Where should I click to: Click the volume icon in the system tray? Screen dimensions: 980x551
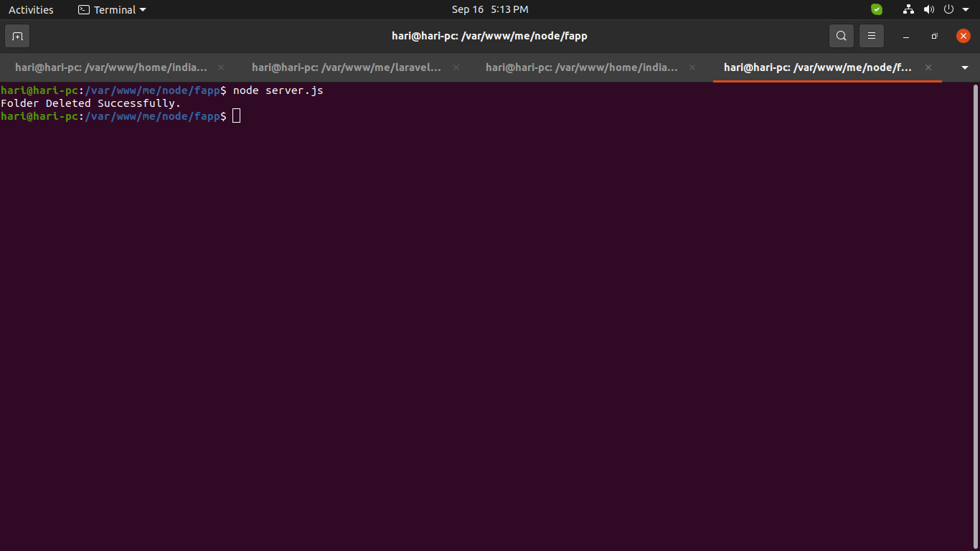pyautogui.click(x=928, y=9)
